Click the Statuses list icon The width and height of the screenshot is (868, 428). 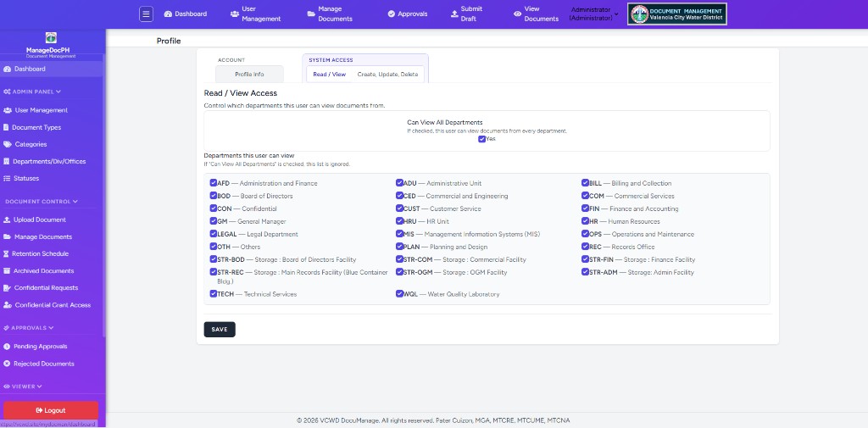click(7, 178)
